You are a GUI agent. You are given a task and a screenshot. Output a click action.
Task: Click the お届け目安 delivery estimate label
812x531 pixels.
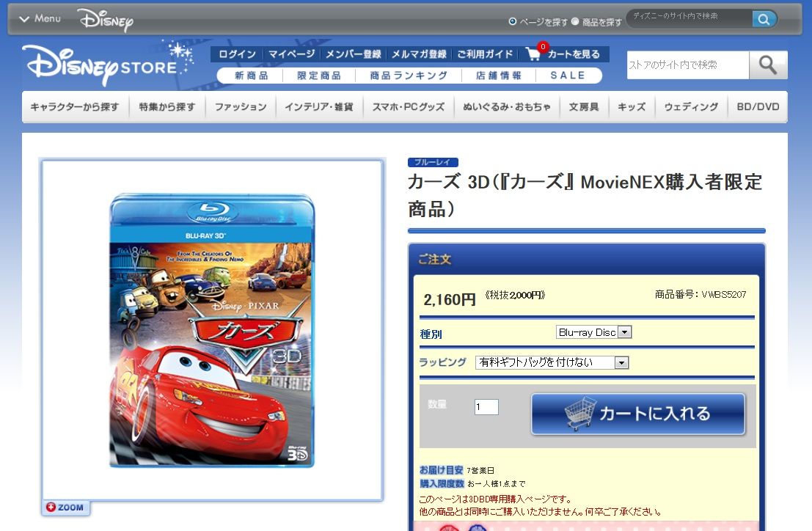(x=442, y=470)
